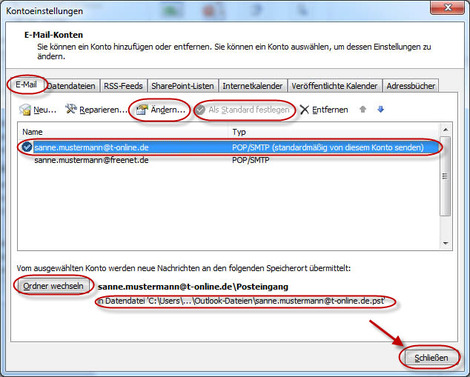This screenshot has height=377, width=470.
Task: Open the Veröffentlichte Kalender tab
Action: pyautogui.click(x=334, y=86)
